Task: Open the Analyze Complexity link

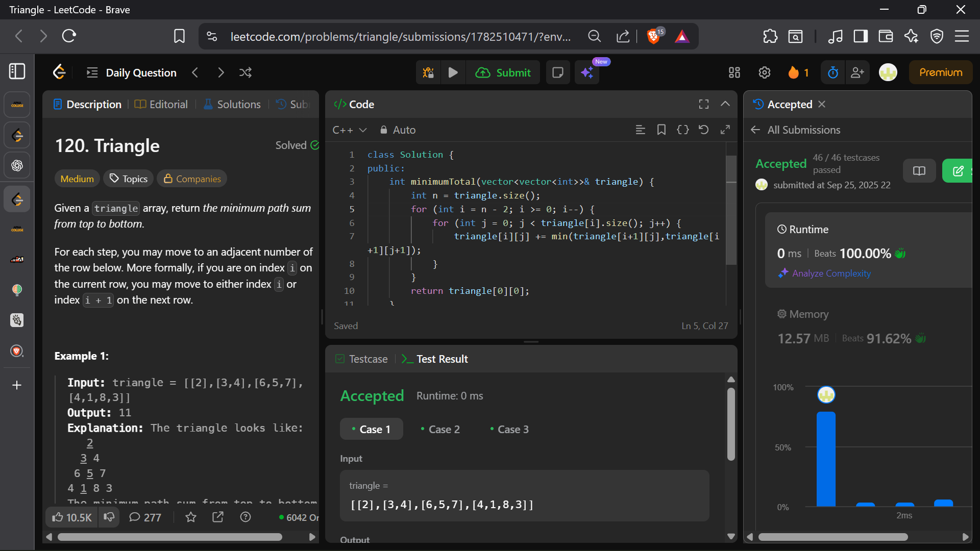Action: (831, 273)
